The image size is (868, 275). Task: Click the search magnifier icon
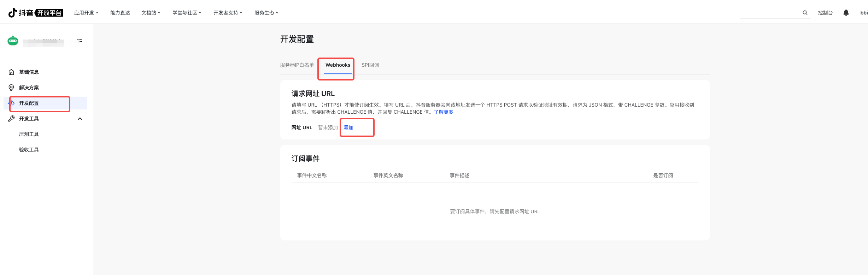click(x=805, y=13)
